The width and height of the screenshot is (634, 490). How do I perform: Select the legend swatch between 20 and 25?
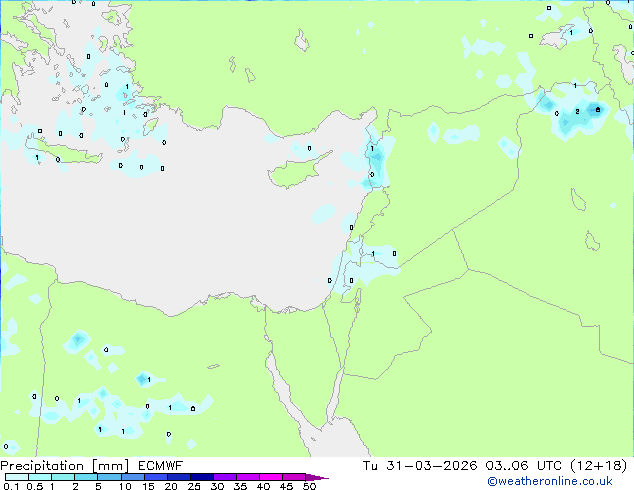tap(178, 477)
